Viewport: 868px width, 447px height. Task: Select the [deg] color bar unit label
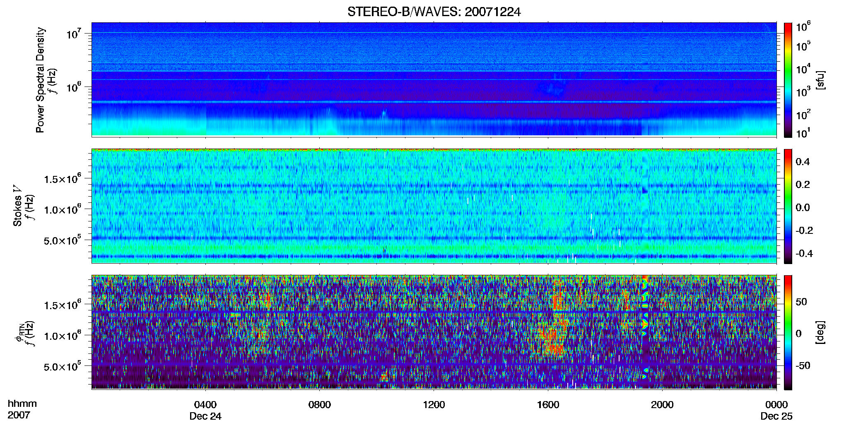click(x=820, y=332)
